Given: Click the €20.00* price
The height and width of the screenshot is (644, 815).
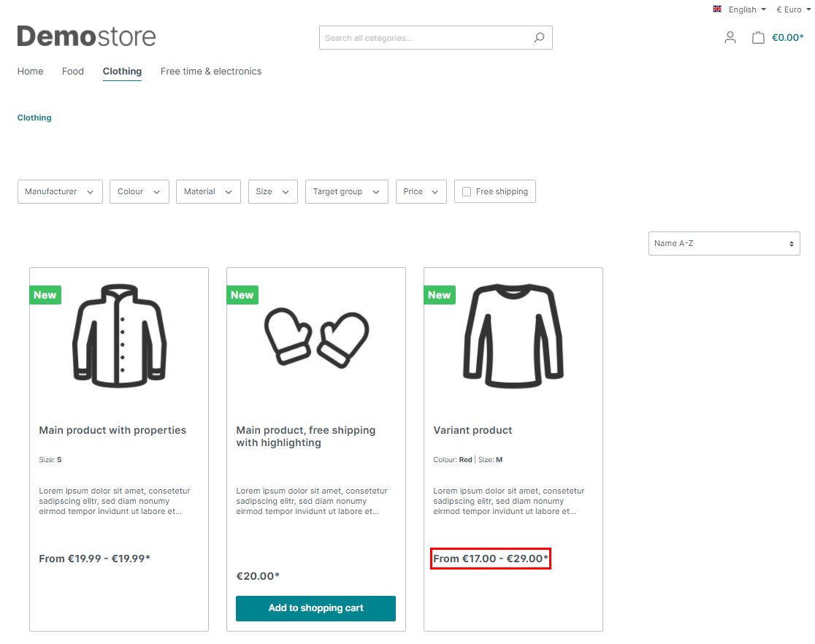Looking at the screenshot, I should [x=258, y=576].
